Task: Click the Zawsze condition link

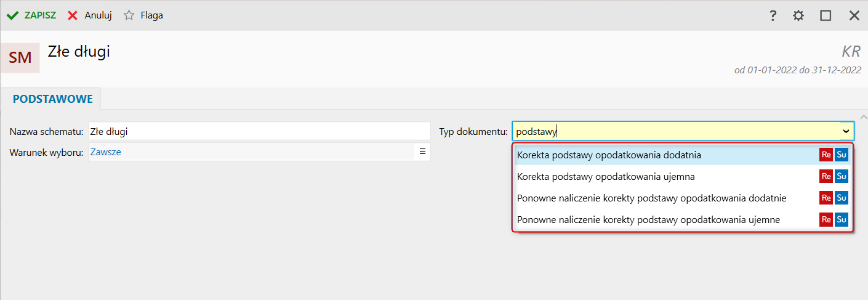Action: (106, 152)
